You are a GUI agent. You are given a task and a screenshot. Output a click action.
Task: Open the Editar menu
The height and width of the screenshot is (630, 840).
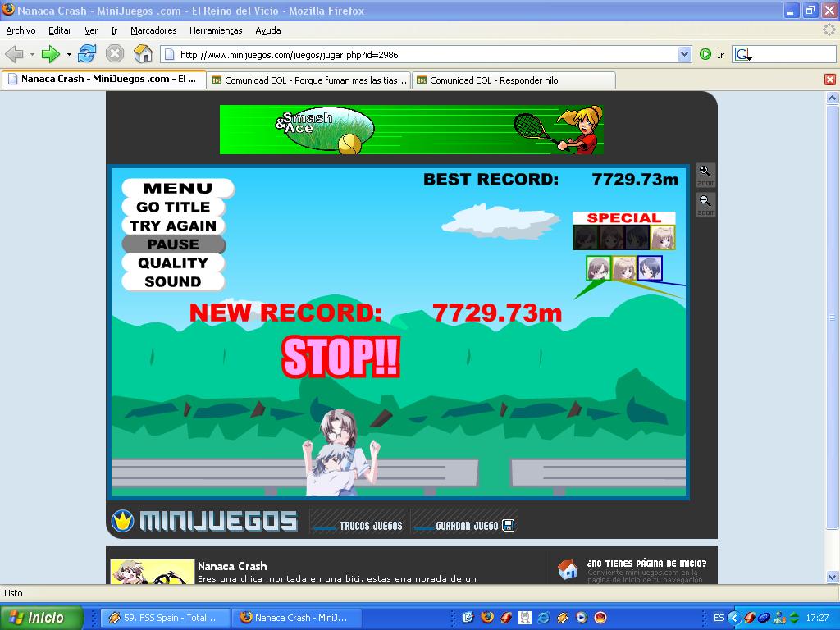tap(59, 30)
